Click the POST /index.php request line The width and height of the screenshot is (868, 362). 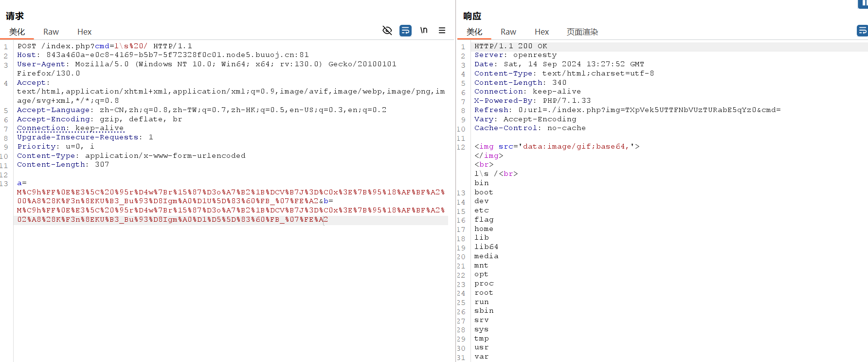105,46
